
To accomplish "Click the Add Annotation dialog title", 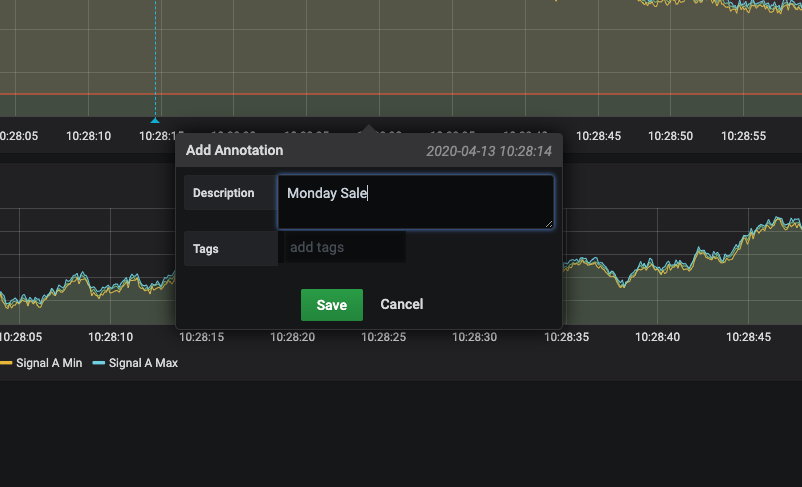I will (234, 150).
